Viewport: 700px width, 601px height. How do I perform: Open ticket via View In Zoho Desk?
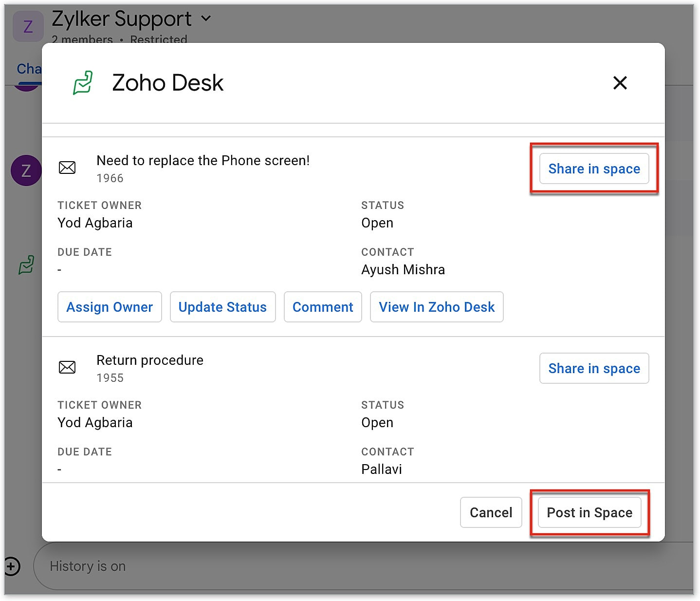point(437,307)
